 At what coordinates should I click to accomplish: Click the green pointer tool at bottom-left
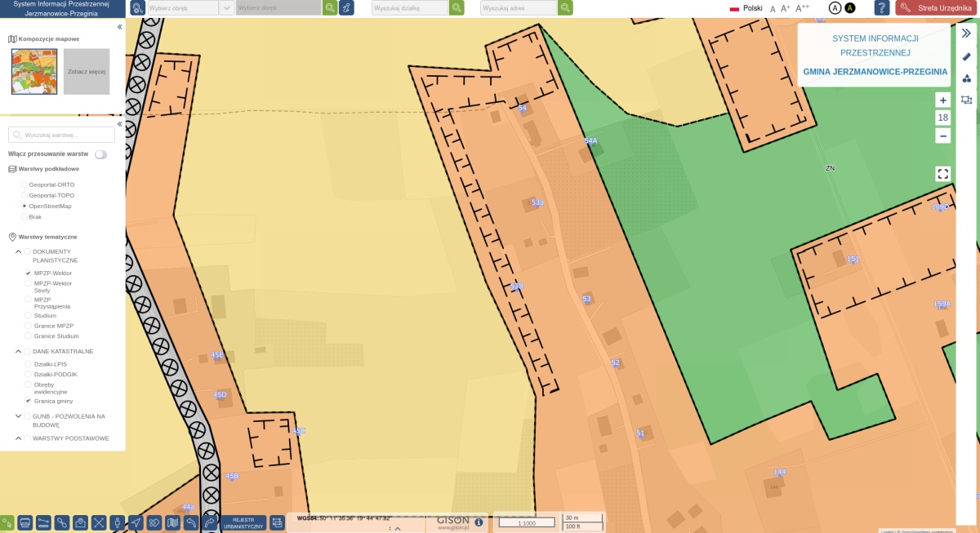7,522
